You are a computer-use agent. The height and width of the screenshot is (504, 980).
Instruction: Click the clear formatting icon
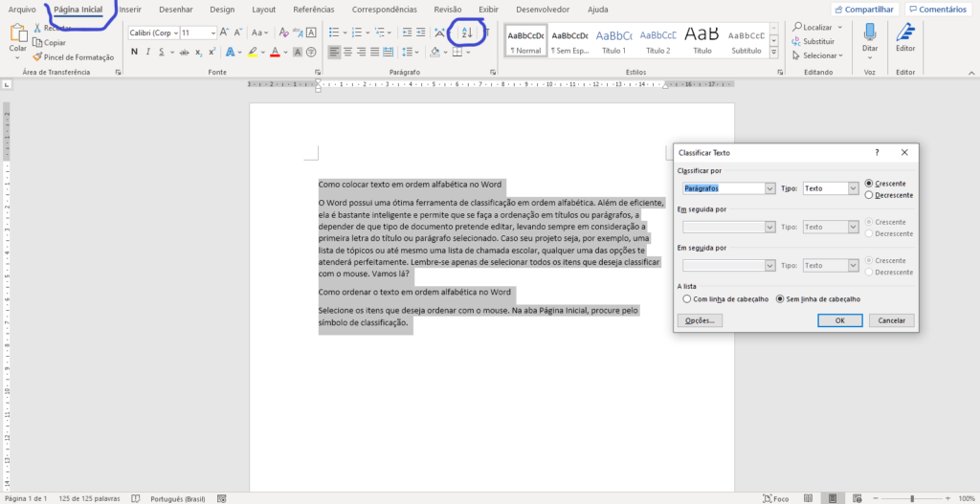[283, 33]
